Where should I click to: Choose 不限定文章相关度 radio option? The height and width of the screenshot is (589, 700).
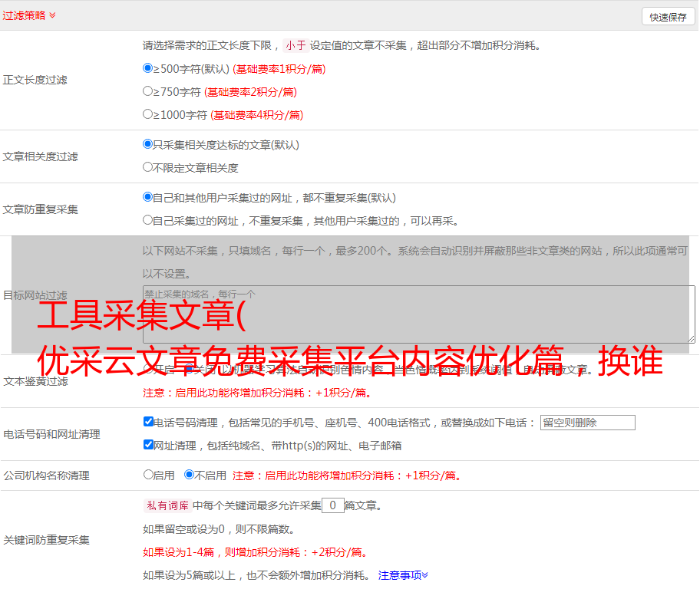pyautogui.click(x=148, y=167)
